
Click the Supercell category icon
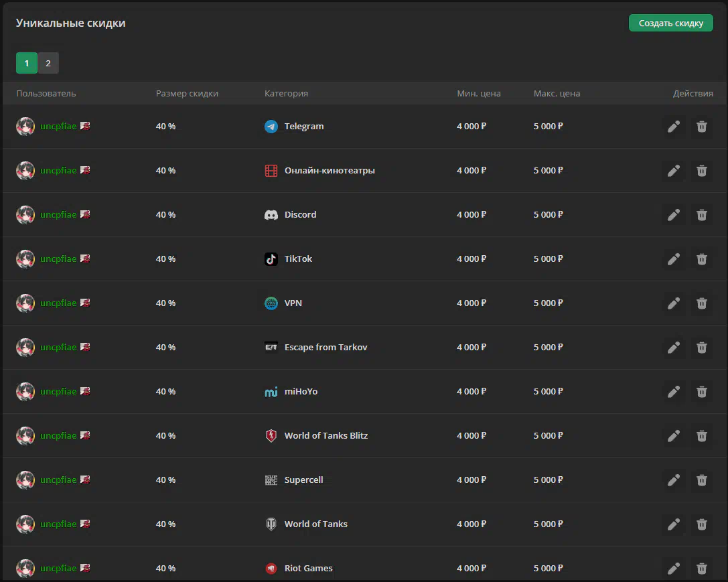[x=271, y=480]
